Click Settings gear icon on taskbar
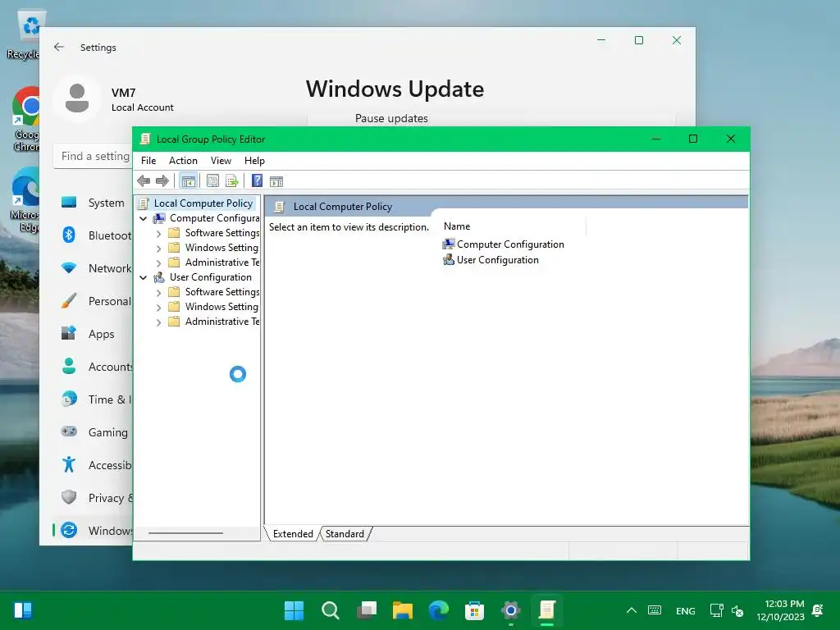The height and width of the screenshot is (630, 840). [510, 610]
